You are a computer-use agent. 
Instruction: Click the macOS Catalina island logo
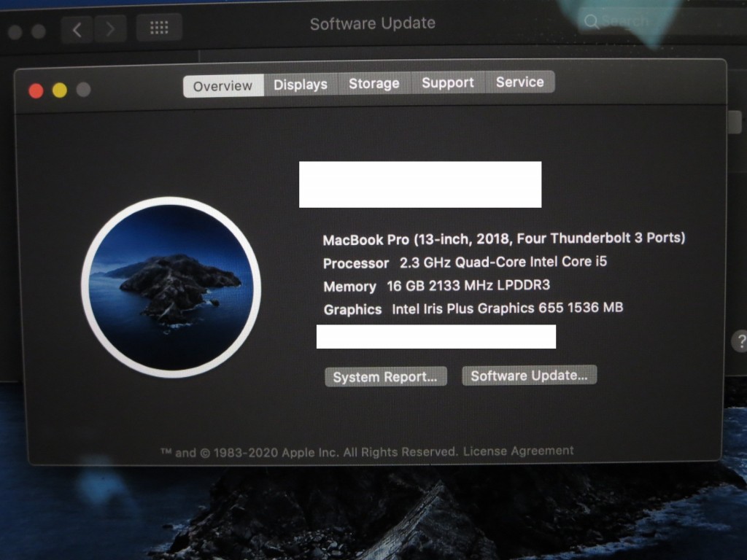[x=171, y=287]
